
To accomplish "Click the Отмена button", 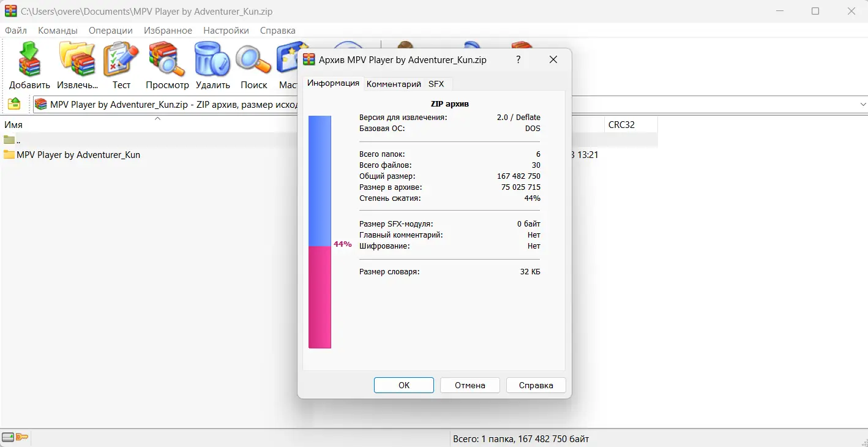I will click(470, 385).
